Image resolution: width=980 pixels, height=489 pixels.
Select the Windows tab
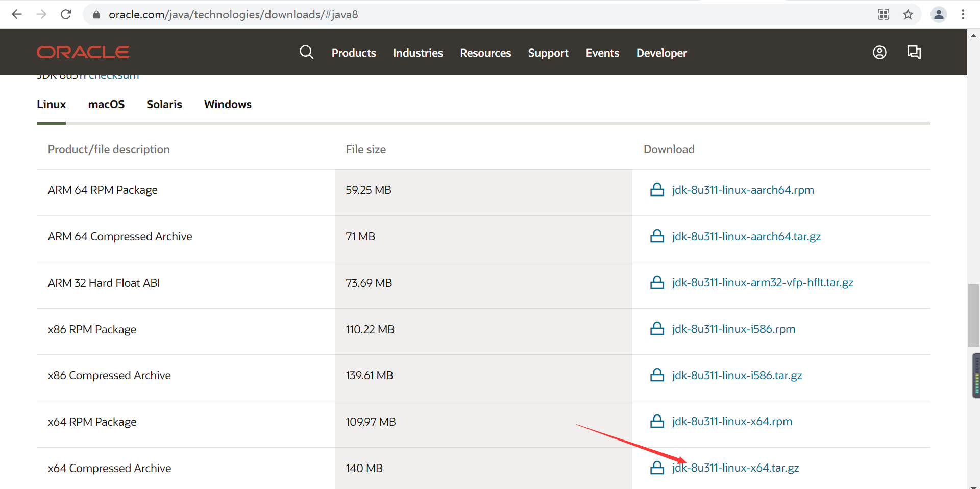click(228, 104)
